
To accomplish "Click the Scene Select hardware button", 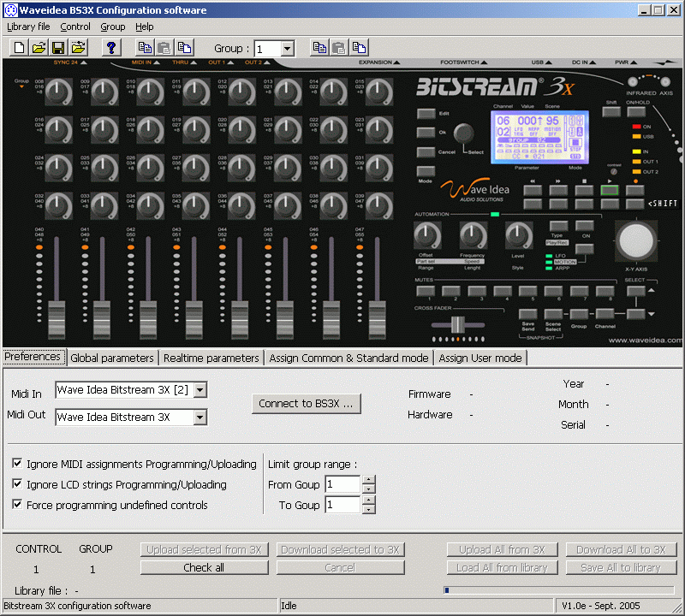I will [x=553, y=314].
